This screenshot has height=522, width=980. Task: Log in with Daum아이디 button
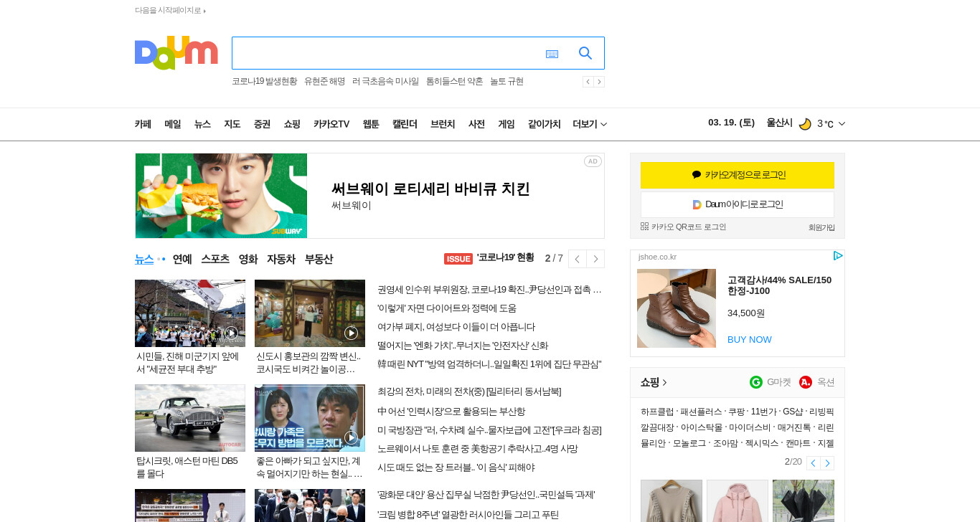pyautogui.click(x=738, y=204)
